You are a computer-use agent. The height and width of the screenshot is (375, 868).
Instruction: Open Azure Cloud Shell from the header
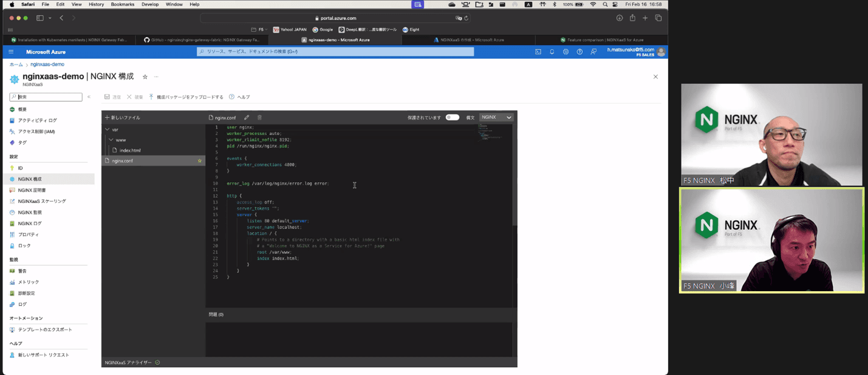tap(538, 52)
